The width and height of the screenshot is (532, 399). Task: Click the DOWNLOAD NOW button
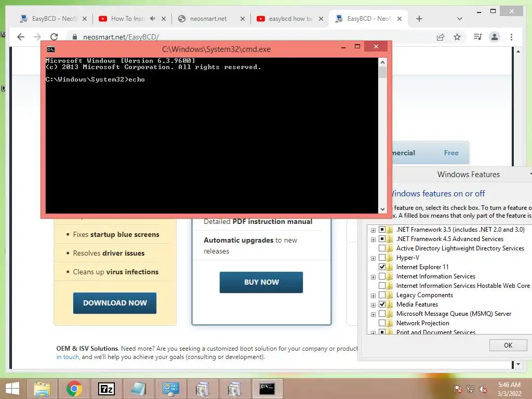tap(115, 303)
